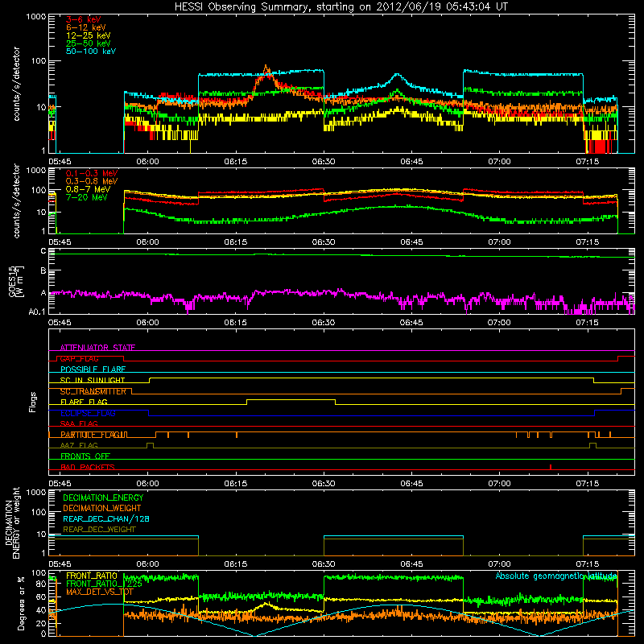The image size is (644, 644).
Task: Click the 05:45 time tick under Flags panel
Action: pyautogui.click(x=60, y=484)
